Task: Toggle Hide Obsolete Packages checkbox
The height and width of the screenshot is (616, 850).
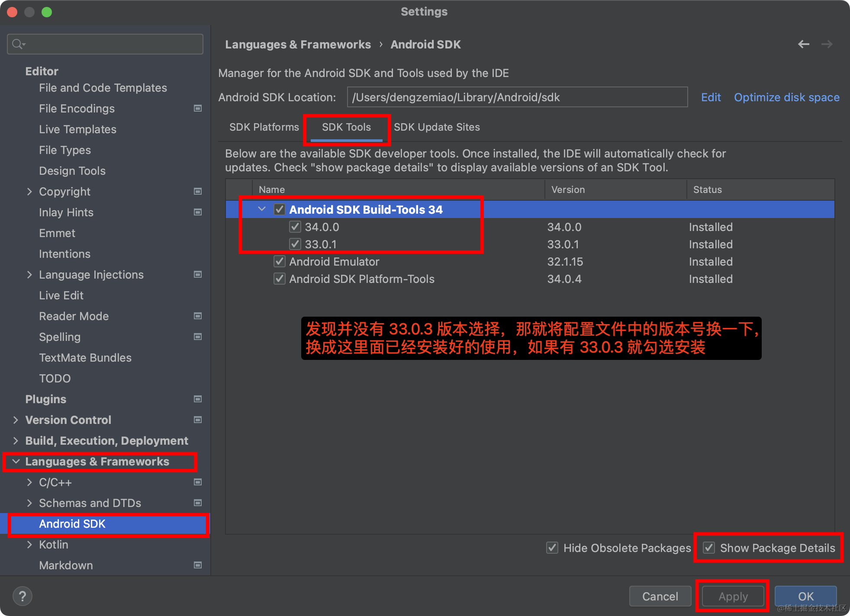Action: [x=552, y=548]
